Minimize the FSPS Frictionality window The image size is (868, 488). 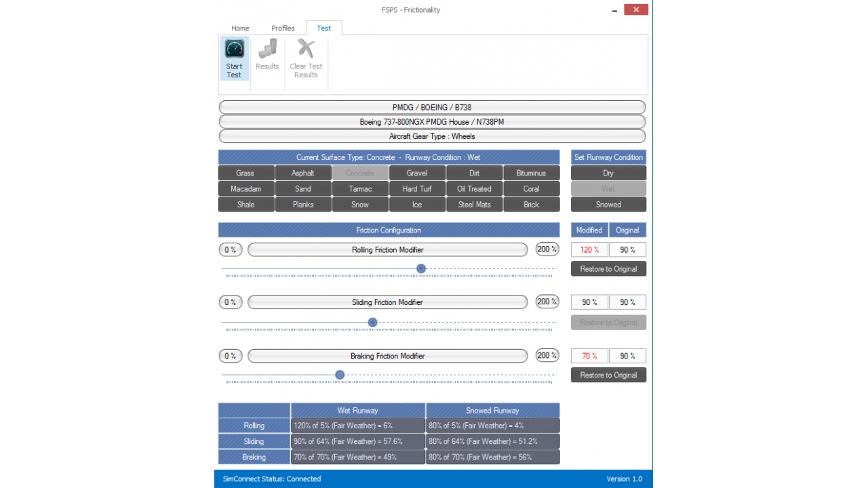pyautogui.click(x=614, y=9)
